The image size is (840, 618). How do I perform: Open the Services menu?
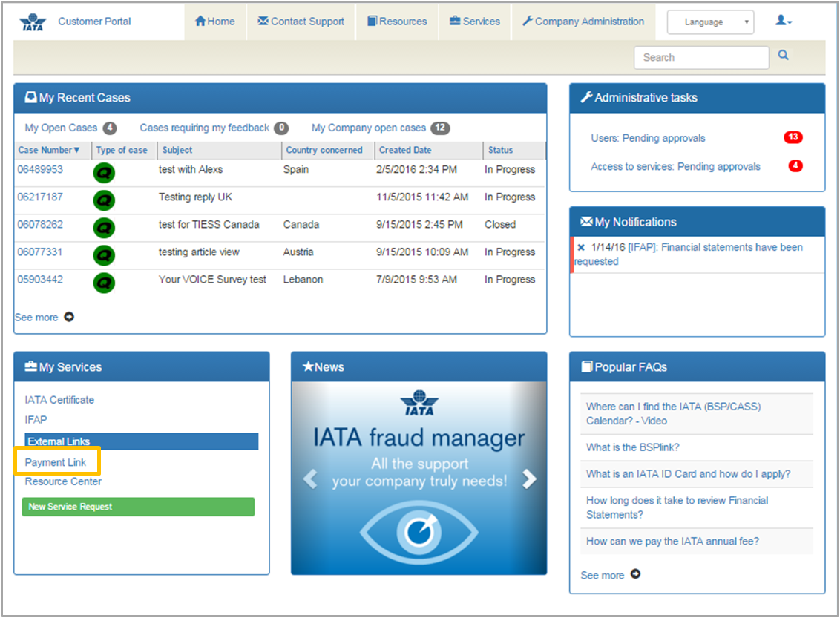click(x=475, y=22)
